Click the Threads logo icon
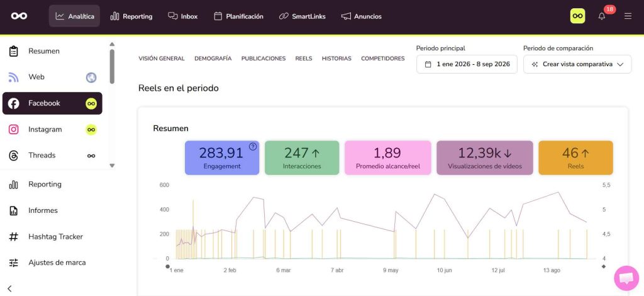644x296 pixels. click(x=14, y=156)
